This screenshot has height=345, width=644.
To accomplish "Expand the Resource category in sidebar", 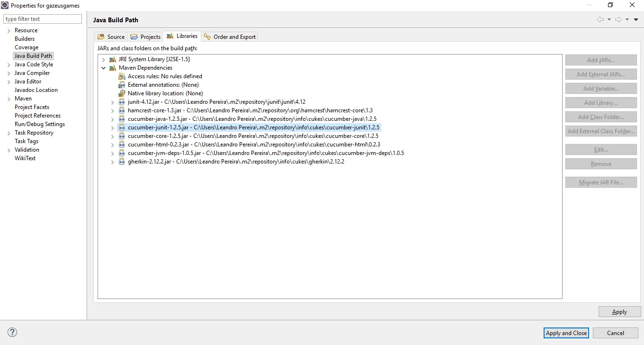I will tap(9, 30).
